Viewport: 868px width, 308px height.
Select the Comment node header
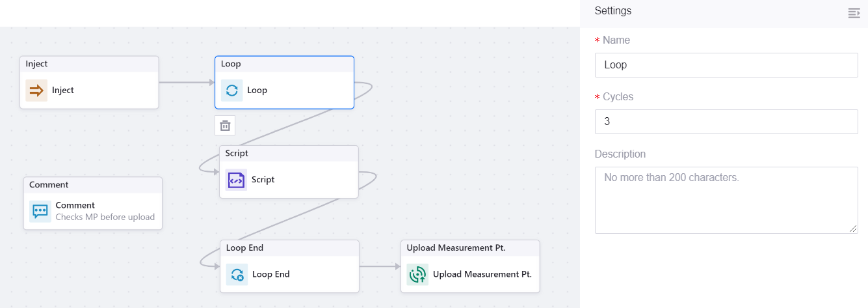tap(93, 185)
